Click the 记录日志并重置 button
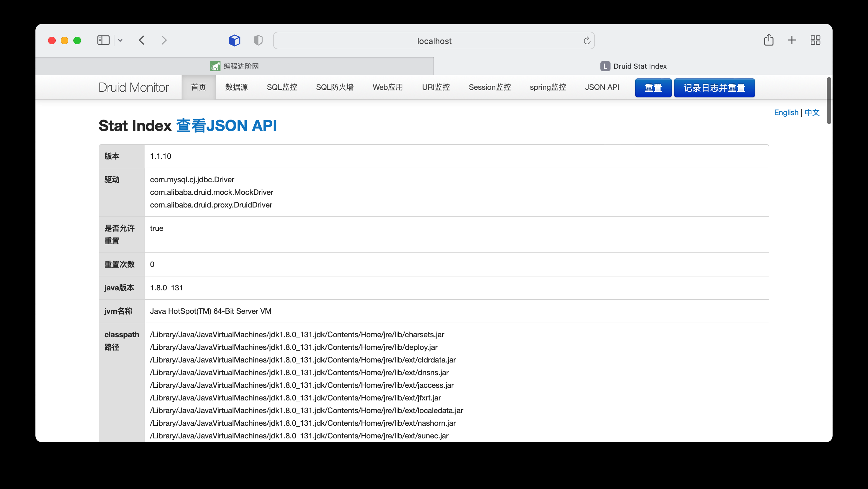Viewport: 868px width, 489px height. [714, 88]
